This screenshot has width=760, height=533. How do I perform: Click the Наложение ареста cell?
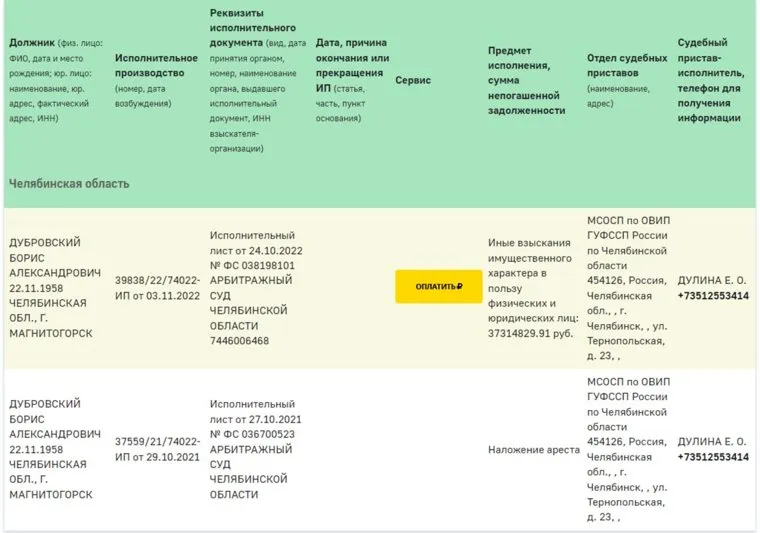(534, 449)
